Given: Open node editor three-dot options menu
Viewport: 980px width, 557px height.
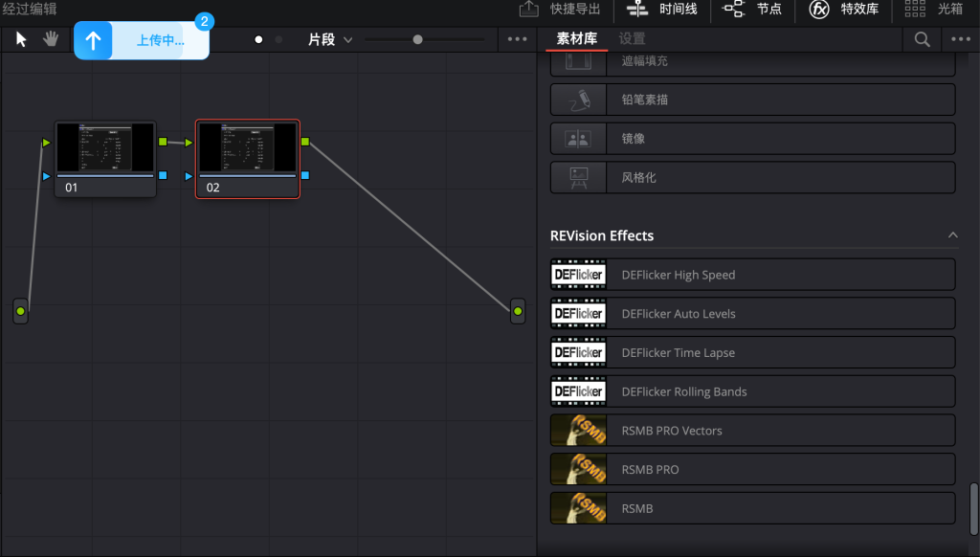Looking at the screenshot, I should (x=517, y=40).
